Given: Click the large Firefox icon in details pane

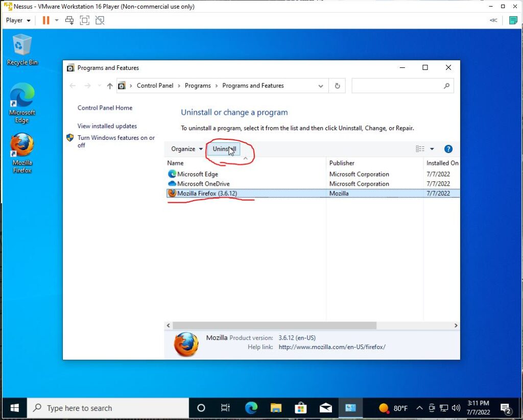Looking at the screenshot, I should (x=186, y=344).
